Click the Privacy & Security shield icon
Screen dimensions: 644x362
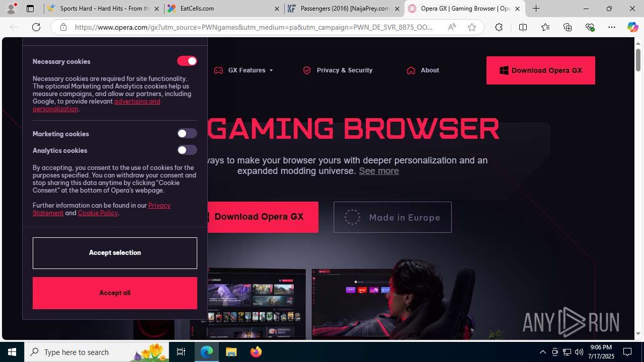(x=307, y=70)
